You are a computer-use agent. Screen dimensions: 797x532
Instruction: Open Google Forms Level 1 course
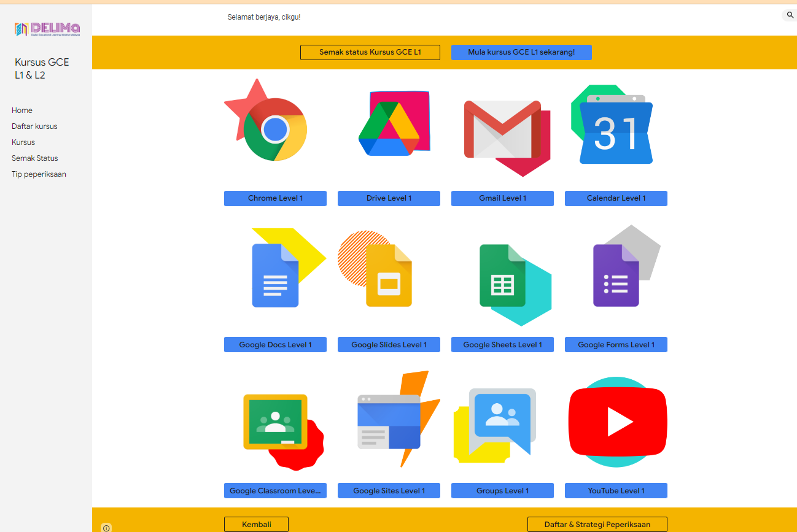[x=616, y=345]
